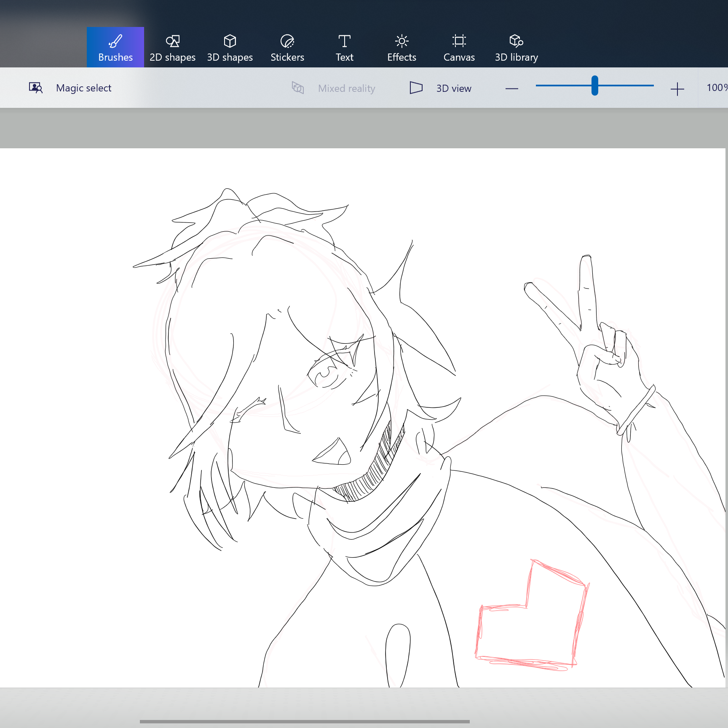Click the zoom in plus button
The width and height of the screenshot is (728, 728).
click(677, 89)
